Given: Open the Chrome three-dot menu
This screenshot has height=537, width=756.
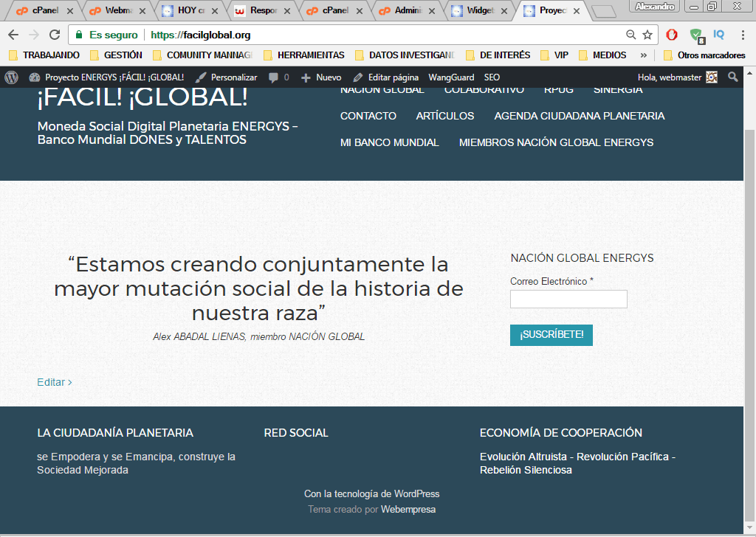Looking at the screenshot, I should tap(743, 35).
